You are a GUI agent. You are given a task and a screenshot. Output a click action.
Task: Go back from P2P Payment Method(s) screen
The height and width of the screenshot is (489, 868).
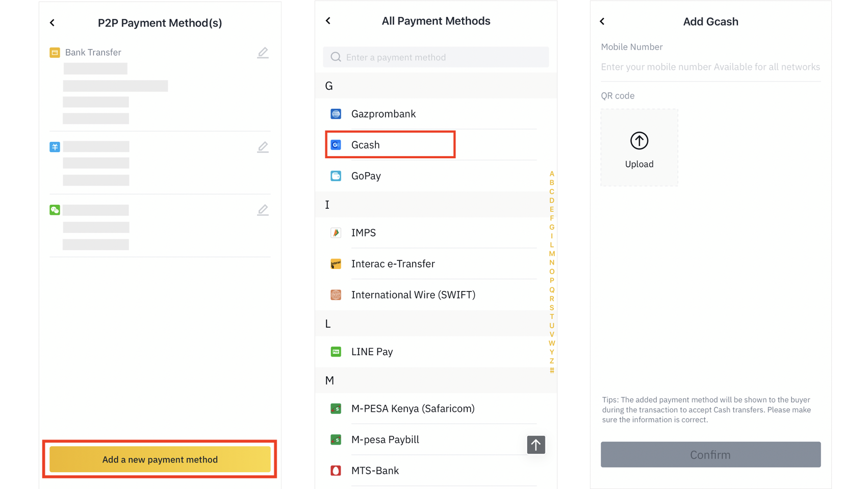pyautogui.click(x=52, y=22)
